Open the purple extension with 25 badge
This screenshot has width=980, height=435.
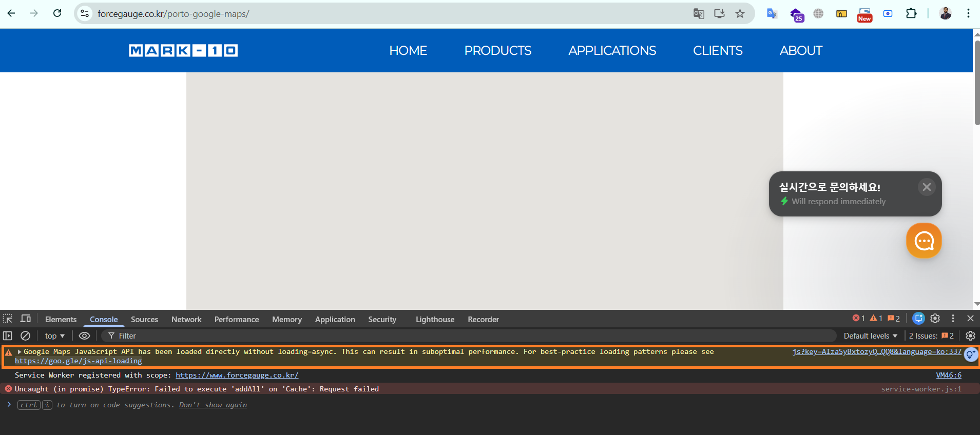coord(796,15)
